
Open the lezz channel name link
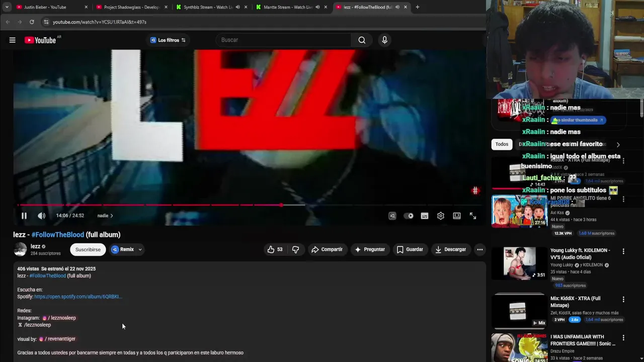[35, 246]
